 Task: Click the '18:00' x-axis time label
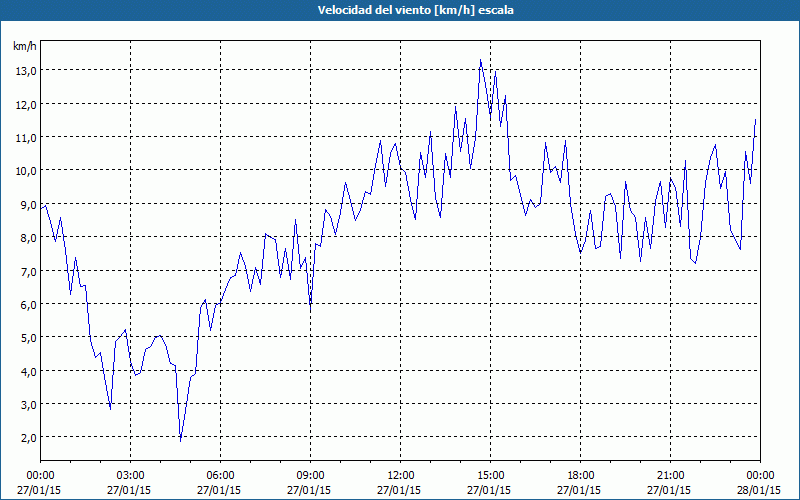(x=580, y=476)
